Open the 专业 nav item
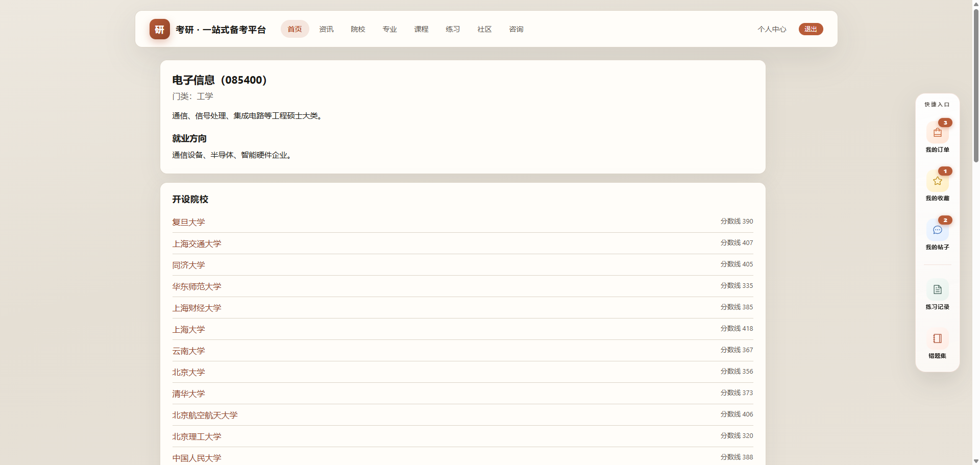Image resolution: width=980 pixels, height=465 pixels. pyautogui.click(x=389, y=29)
